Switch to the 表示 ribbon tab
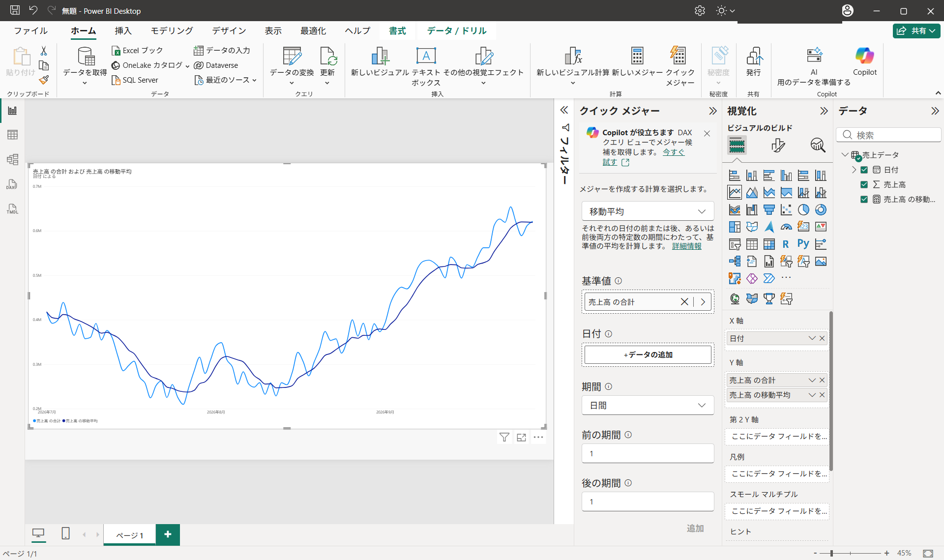944x560 pixels. (x=273, y=30)
